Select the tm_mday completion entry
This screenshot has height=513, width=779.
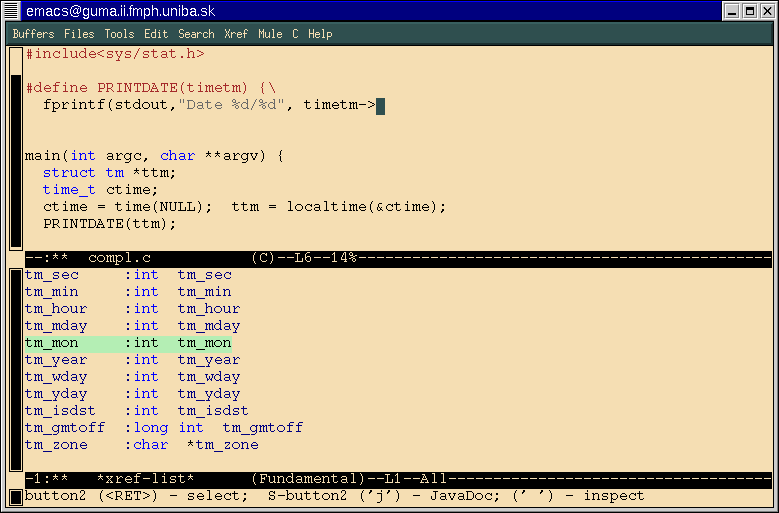[x=133, y=326]
